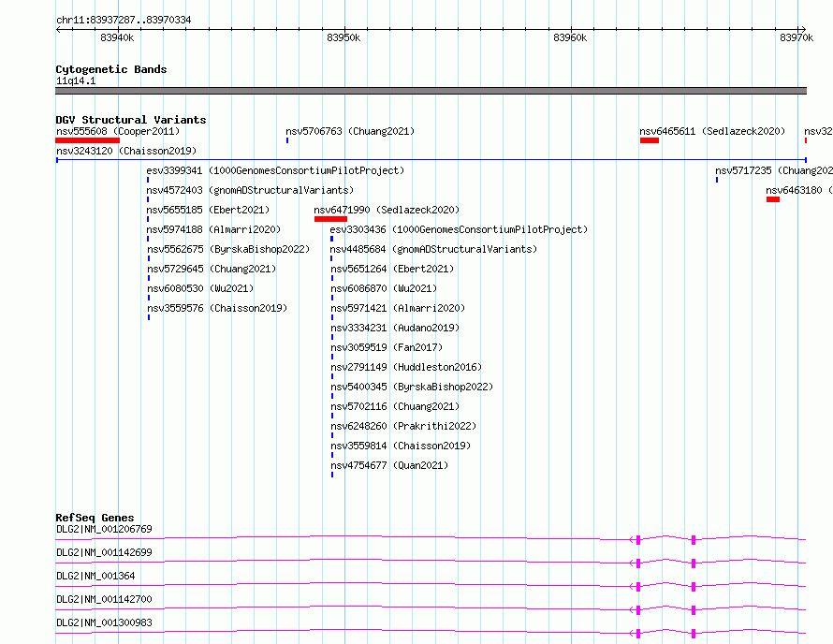This screenshot has height=644, width=833.
Task: Open nsv5717235 variant near right edge
Action: pos(774,170)
